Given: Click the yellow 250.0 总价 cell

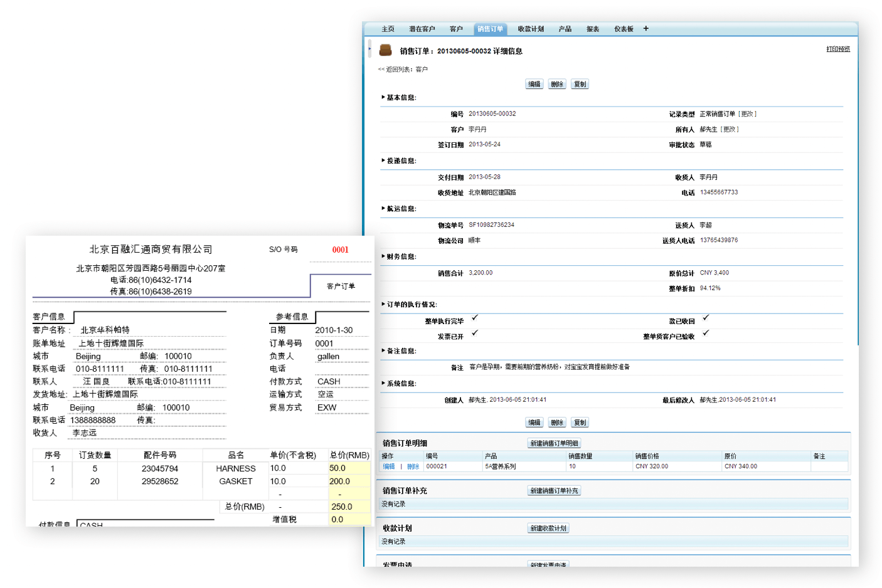Looking at the screenshot, I should (349, 507).
